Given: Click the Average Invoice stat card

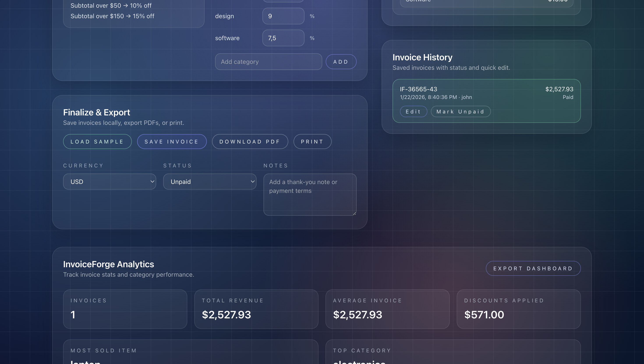Looking at the screenshot, I should click(387, 309).
